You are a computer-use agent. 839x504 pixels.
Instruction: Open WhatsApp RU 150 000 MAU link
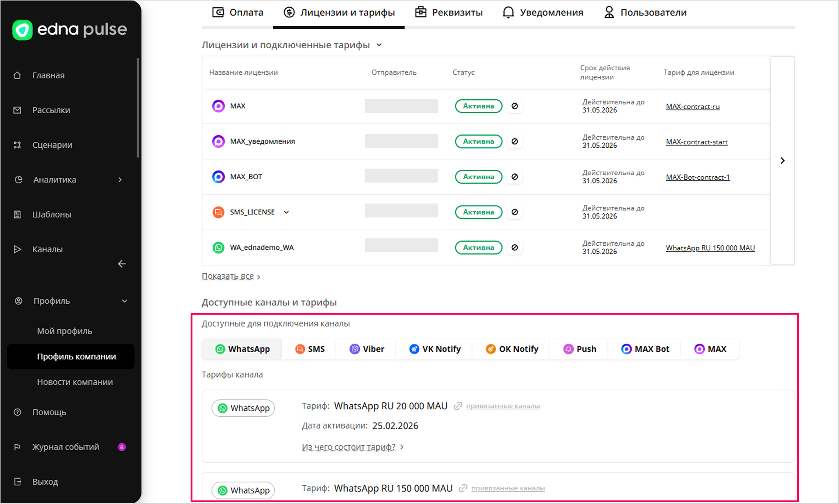[x=710, y=248]
